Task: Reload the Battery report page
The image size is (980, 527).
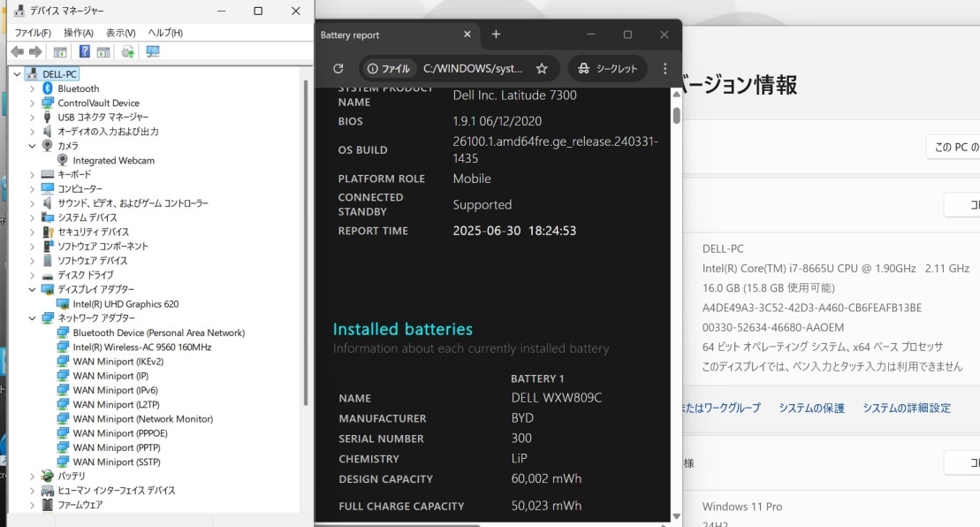Action: pos(338,68)
